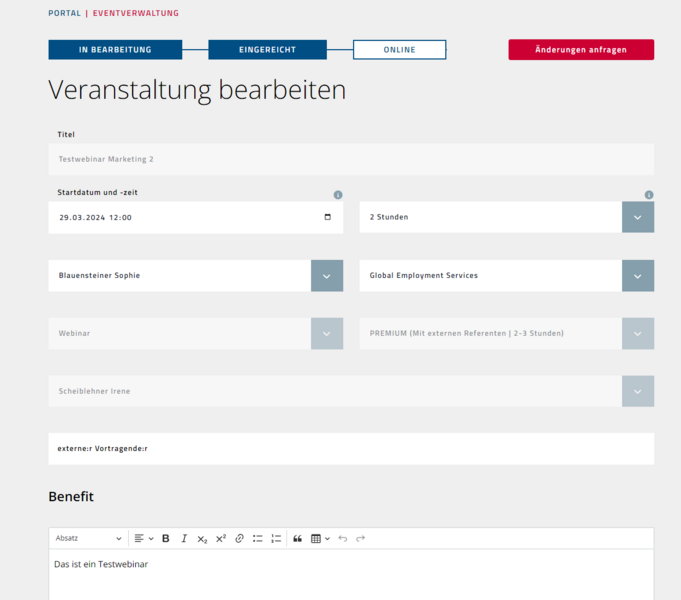
Task: Show info icon above duration field
Action: [x=649, y=195]
